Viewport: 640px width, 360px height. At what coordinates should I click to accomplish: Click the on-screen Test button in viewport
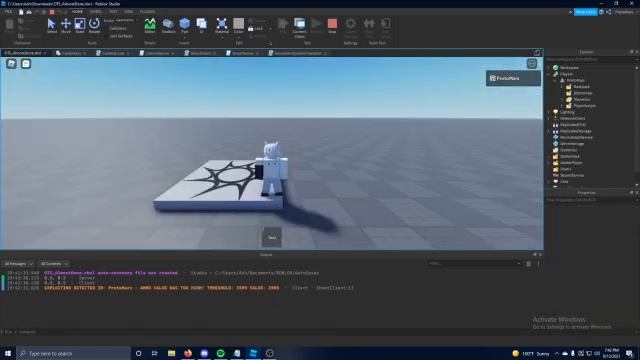(272, 237)
